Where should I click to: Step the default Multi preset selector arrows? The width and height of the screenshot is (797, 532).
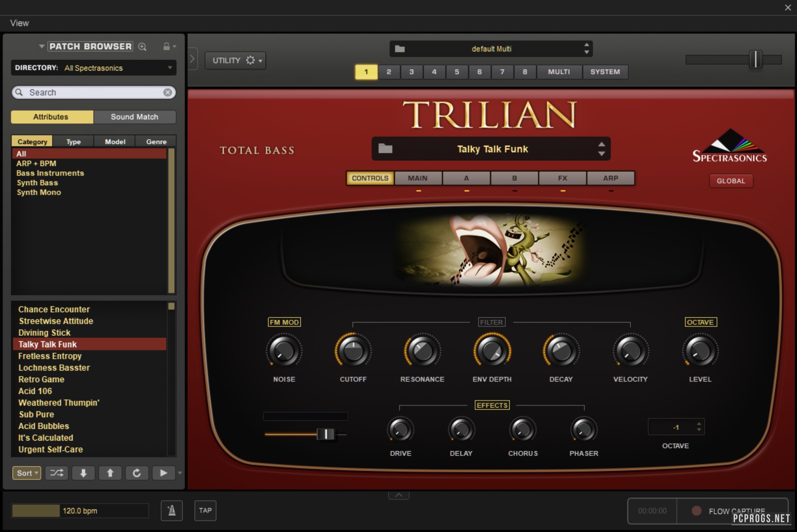click(587, 48)
